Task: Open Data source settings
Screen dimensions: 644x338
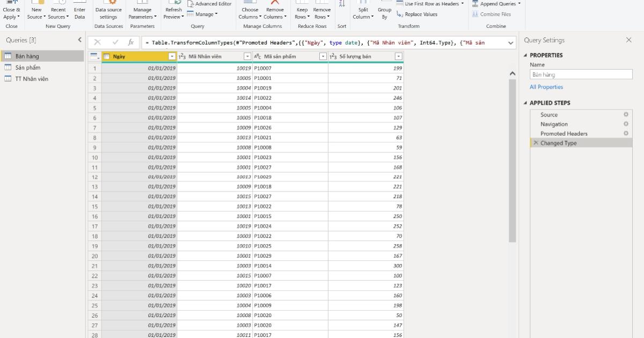Action: (108, 11)
